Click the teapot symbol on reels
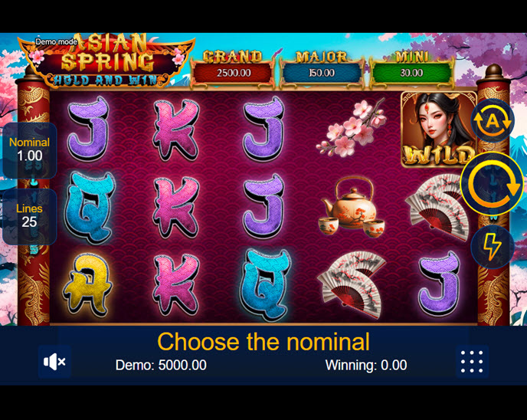 352,207
